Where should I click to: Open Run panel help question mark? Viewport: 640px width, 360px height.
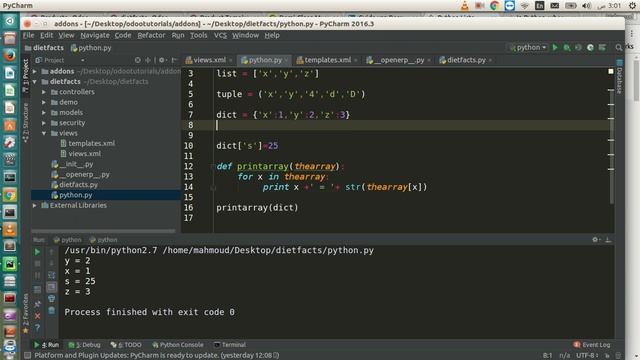point(37,328)
